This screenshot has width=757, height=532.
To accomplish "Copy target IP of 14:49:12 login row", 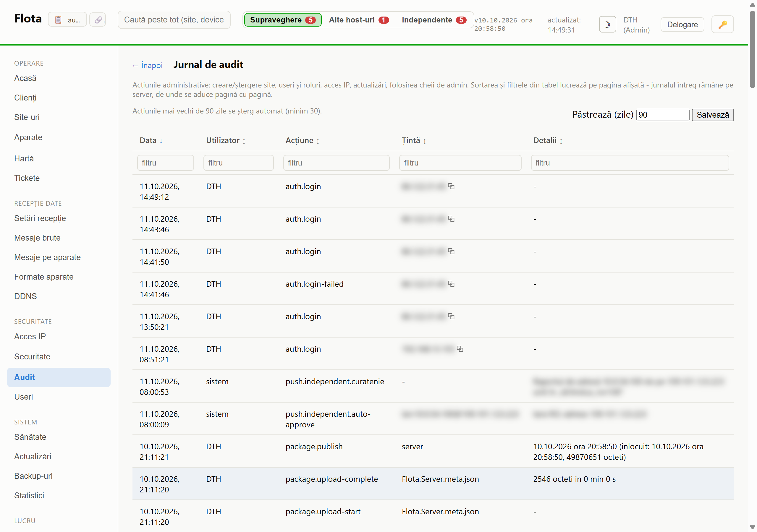I will [451, 186].
